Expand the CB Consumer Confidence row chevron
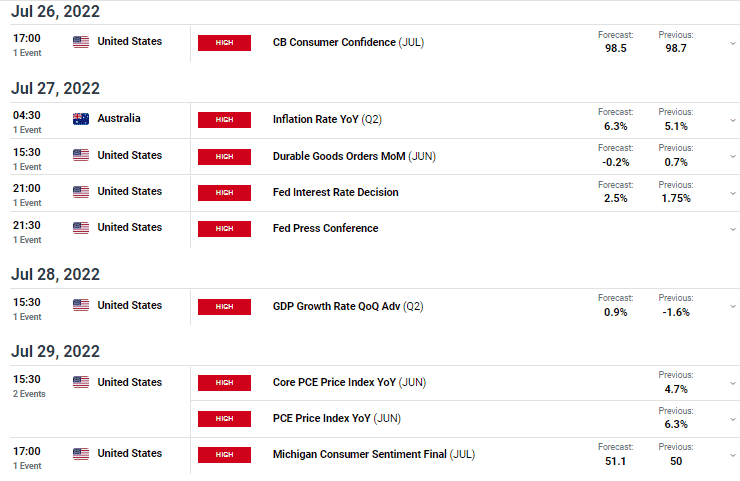The width and height of the screenshot is (740, 481). coord(732,43)
